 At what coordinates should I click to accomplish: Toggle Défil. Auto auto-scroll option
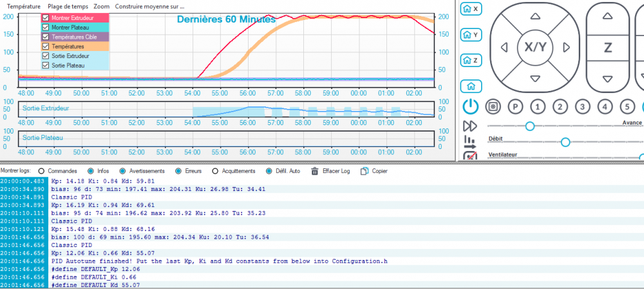pyautogui.click(x=269, y=171)
